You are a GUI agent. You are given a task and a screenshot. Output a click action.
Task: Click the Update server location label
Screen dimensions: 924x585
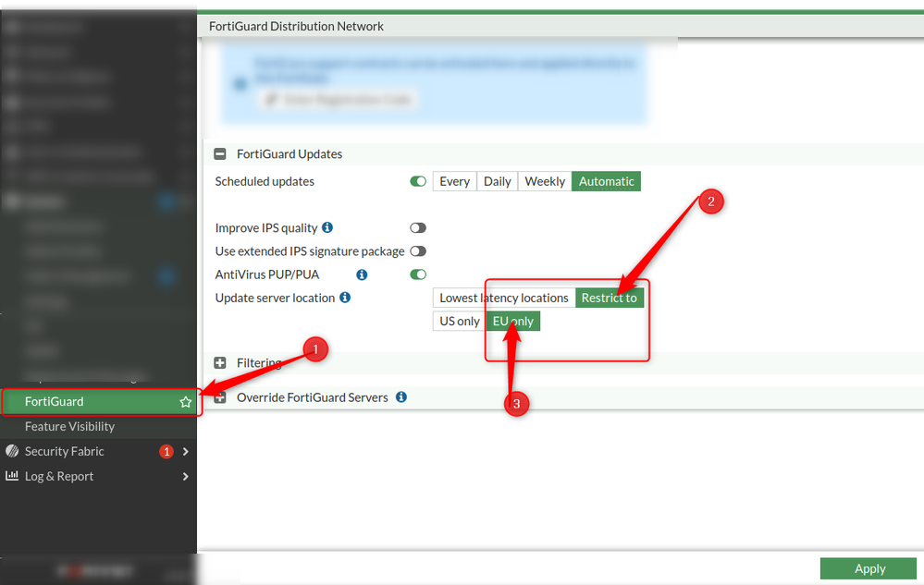point(275,298)
